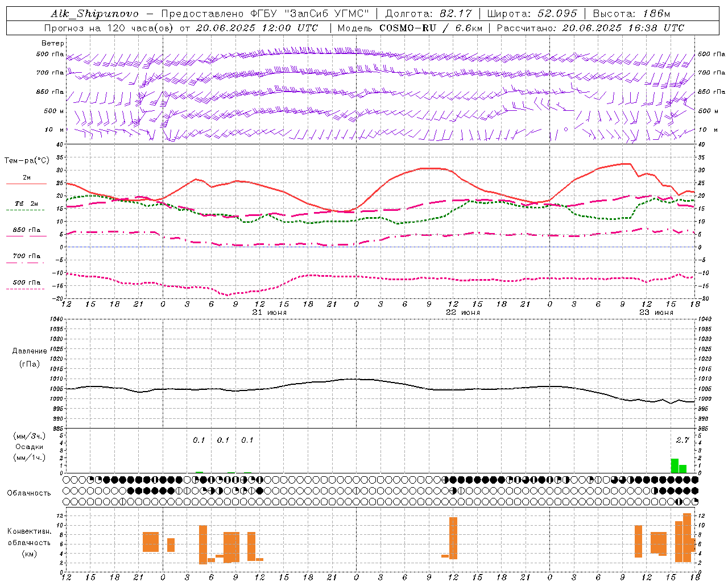The image size is (728, 582).
Task: Click the red 2м temperature legend line
Action: (26, 184)
